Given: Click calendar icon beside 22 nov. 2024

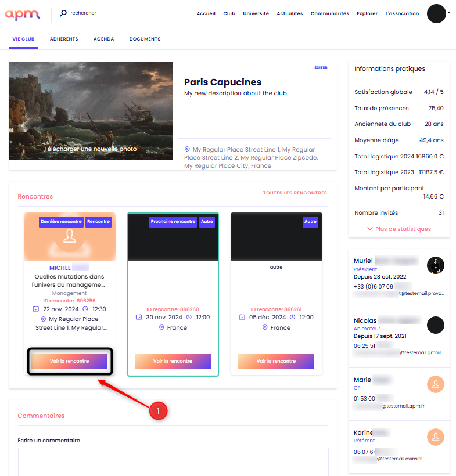Looking at the screenshot, I should 36,309.
